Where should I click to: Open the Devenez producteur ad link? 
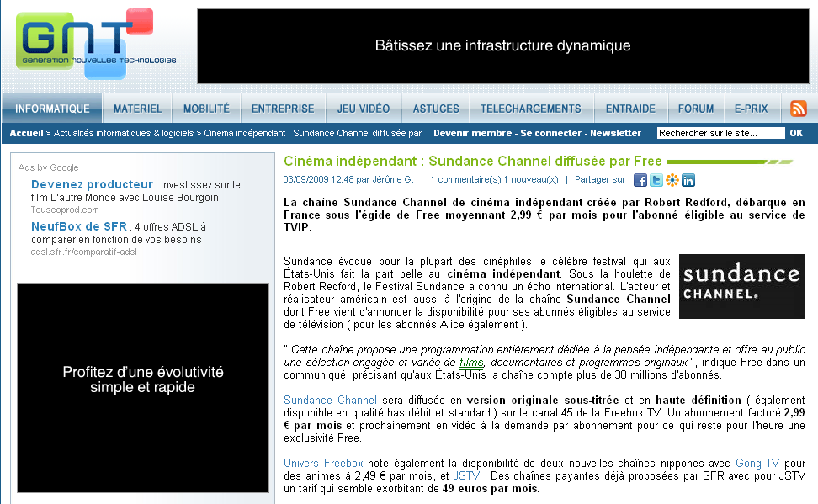92,184
